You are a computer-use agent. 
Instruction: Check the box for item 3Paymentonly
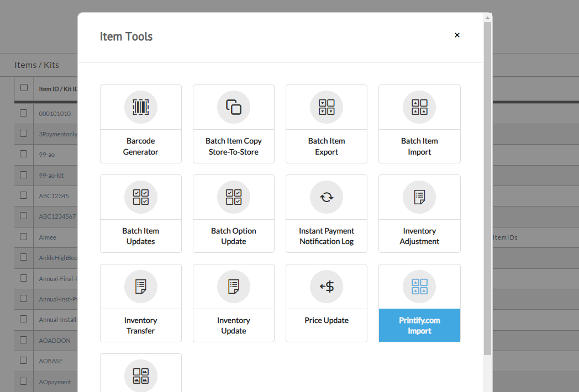(24, 133)
